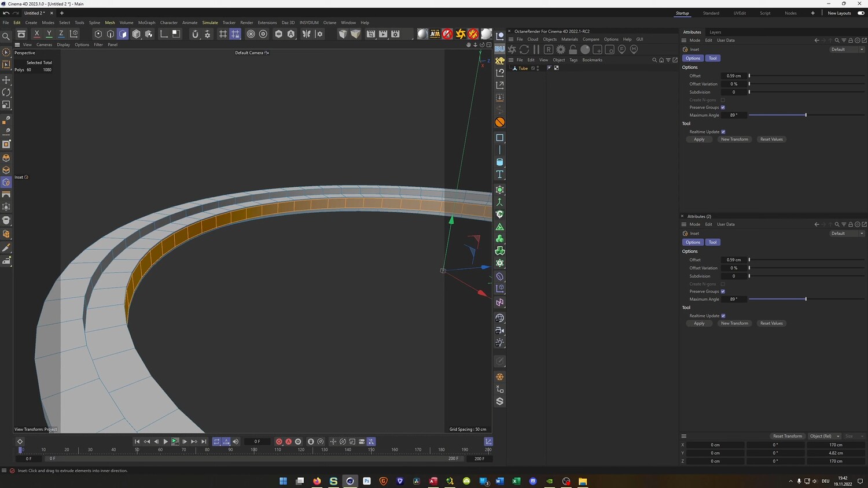Open the Object (Rel) coordinate dropdown

(825, 436)
